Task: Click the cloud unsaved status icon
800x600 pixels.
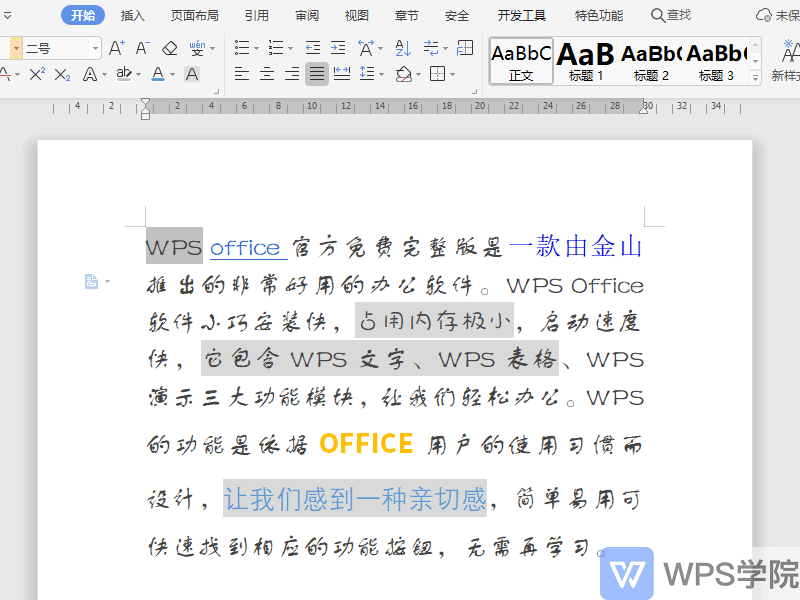Action: (764, 15)
